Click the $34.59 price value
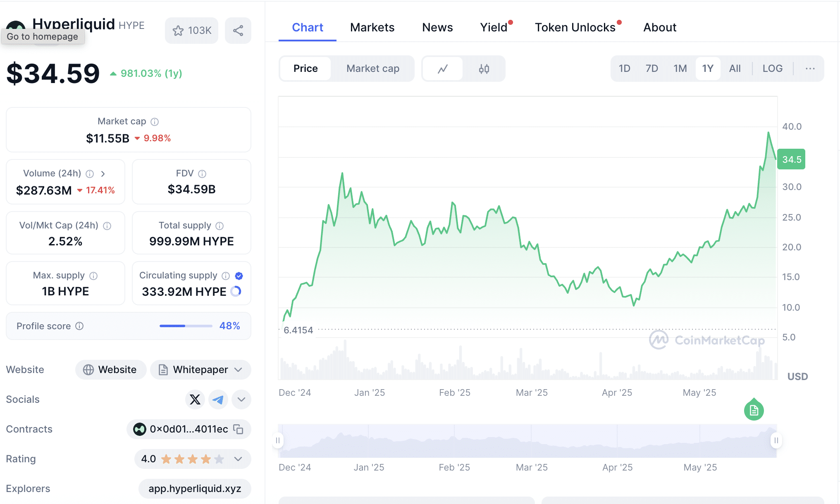 pos(53,74)
